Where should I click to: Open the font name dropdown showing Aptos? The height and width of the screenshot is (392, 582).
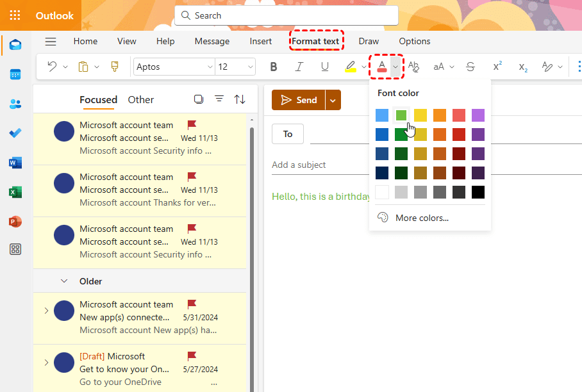174,67
